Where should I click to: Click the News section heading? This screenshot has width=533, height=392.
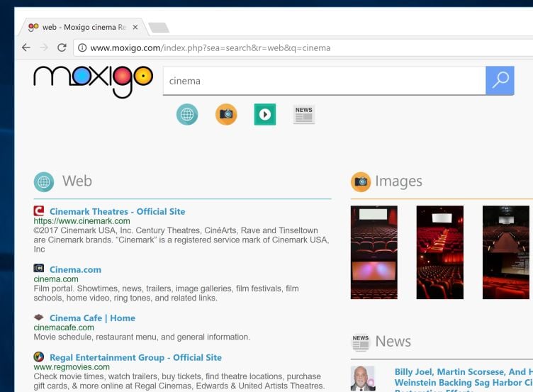coord(393,342)
